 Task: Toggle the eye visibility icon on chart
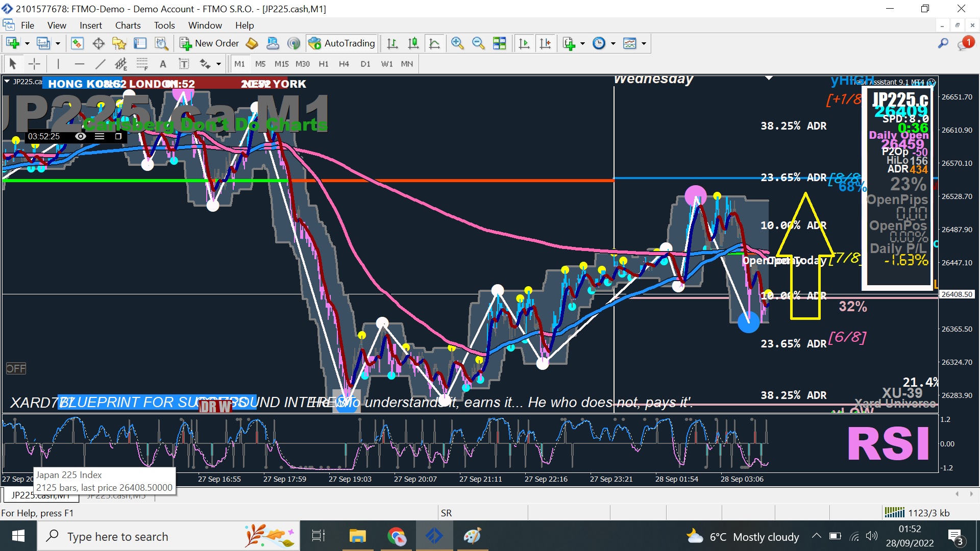pos(80,136)
